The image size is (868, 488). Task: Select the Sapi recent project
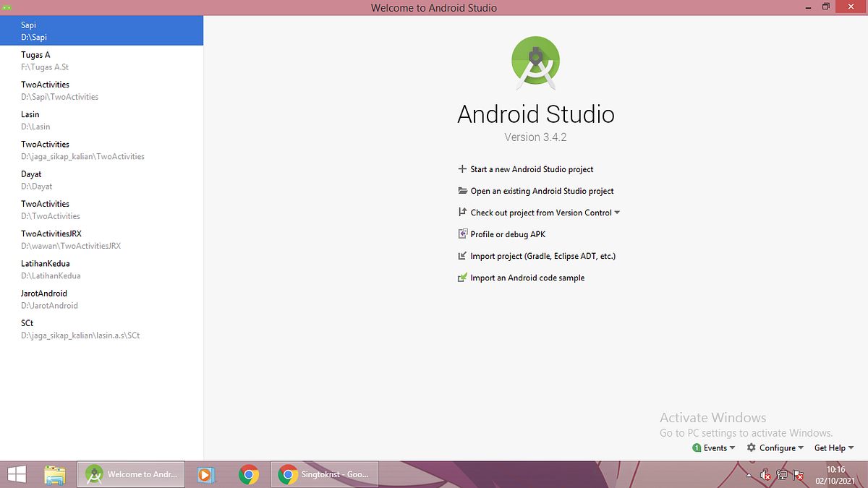101,30
